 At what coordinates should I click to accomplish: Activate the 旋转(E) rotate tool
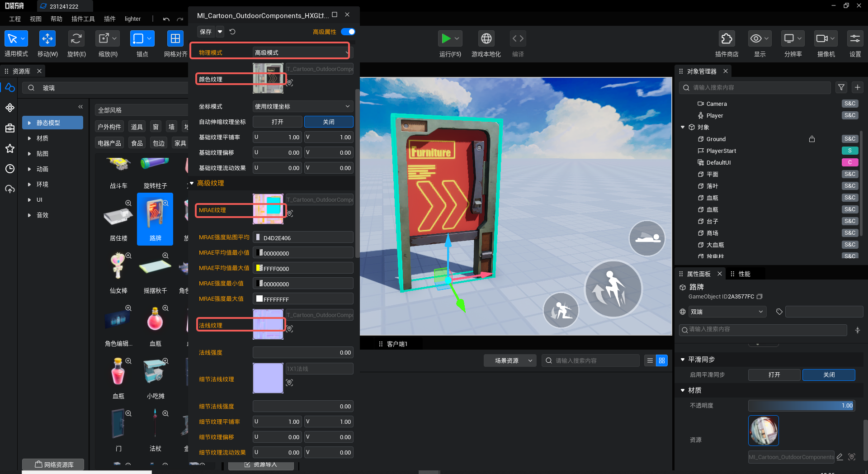[76, 39]
